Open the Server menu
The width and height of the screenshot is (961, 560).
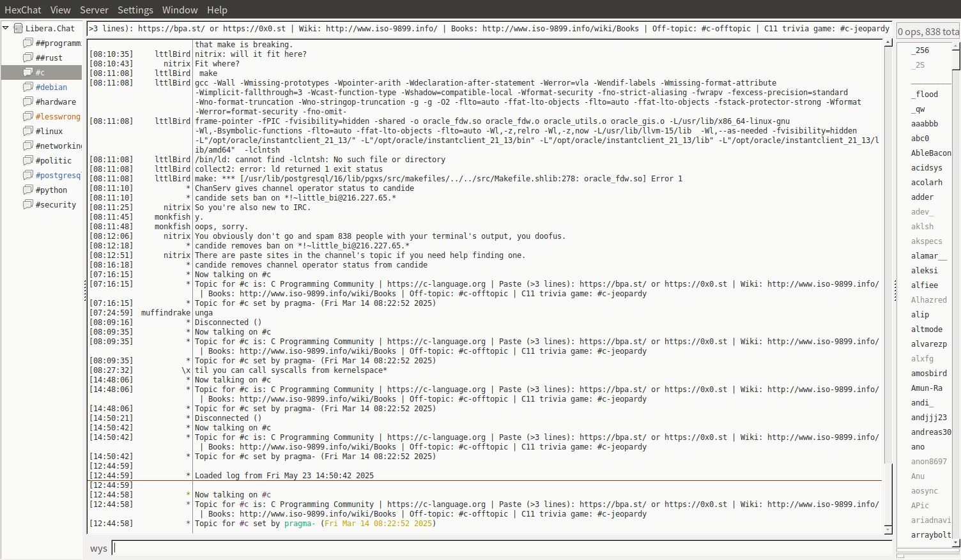coord(94,10)
